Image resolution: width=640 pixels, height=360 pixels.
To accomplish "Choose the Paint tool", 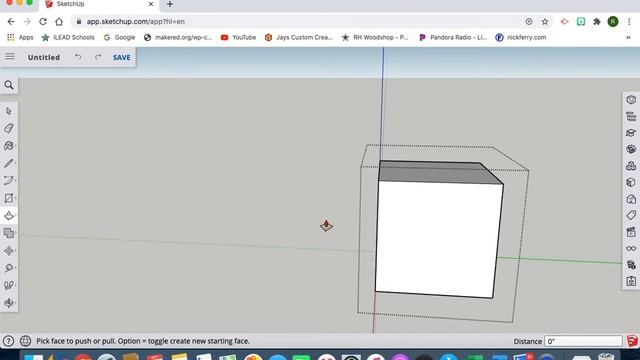I will point(9,146).
